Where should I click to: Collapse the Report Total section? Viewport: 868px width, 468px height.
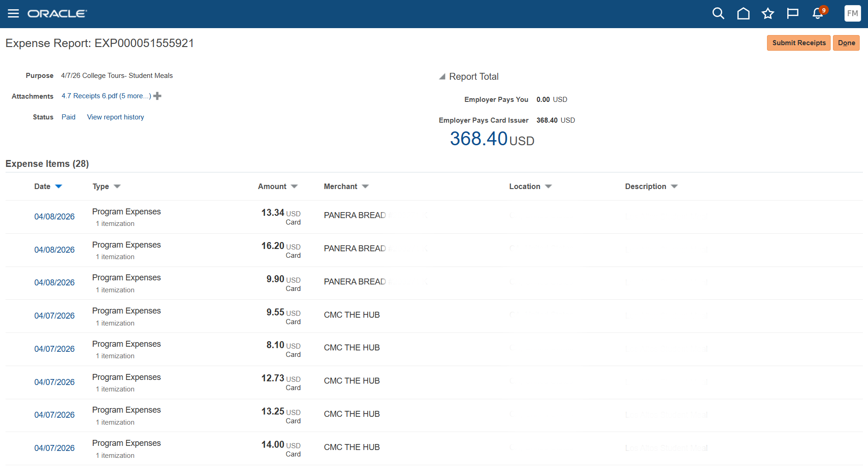[x=442, y=77]
